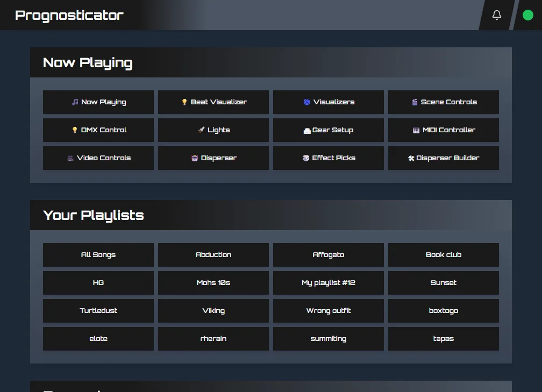
Task: Open Beat Visualizer
Action: pyautogui.click(x=213, y=102)
